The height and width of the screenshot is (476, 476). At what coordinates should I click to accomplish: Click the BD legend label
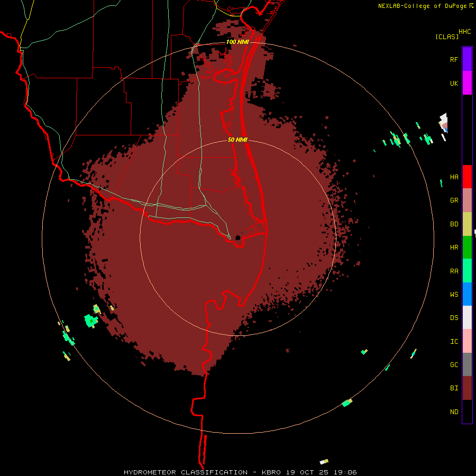(454, 224)
